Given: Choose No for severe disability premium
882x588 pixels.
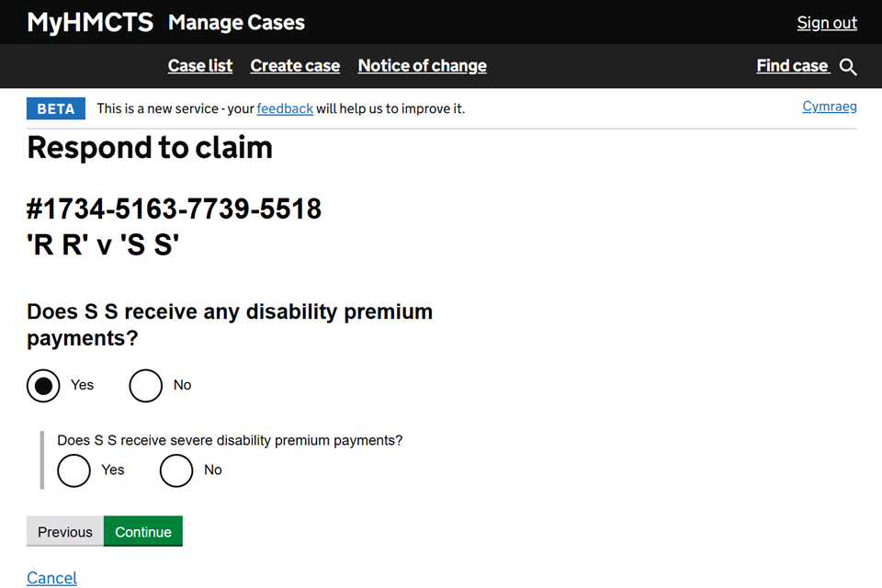Looking at the screenshot, I should (176, 470).
